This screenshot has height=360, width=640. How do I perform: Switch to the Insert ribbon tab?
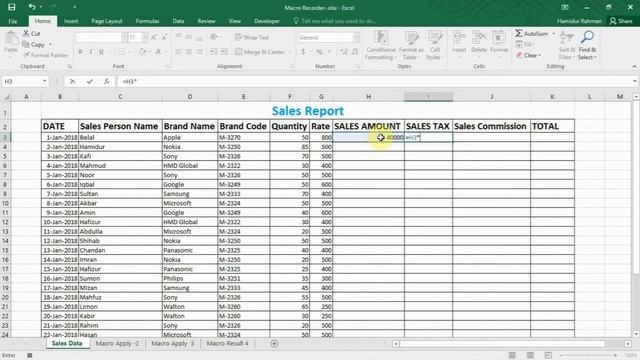[71, 21]
